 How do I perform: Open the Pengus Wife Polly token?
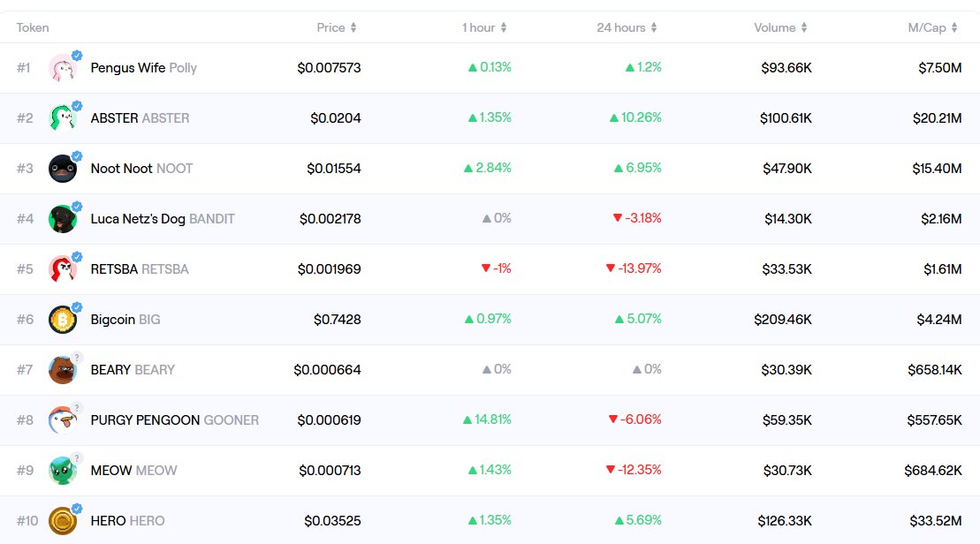click(144, 67)
